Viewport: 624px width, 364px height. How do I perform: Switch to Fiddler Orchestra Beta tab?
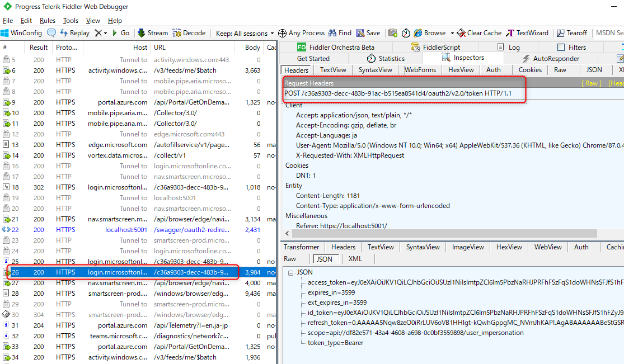336,48
